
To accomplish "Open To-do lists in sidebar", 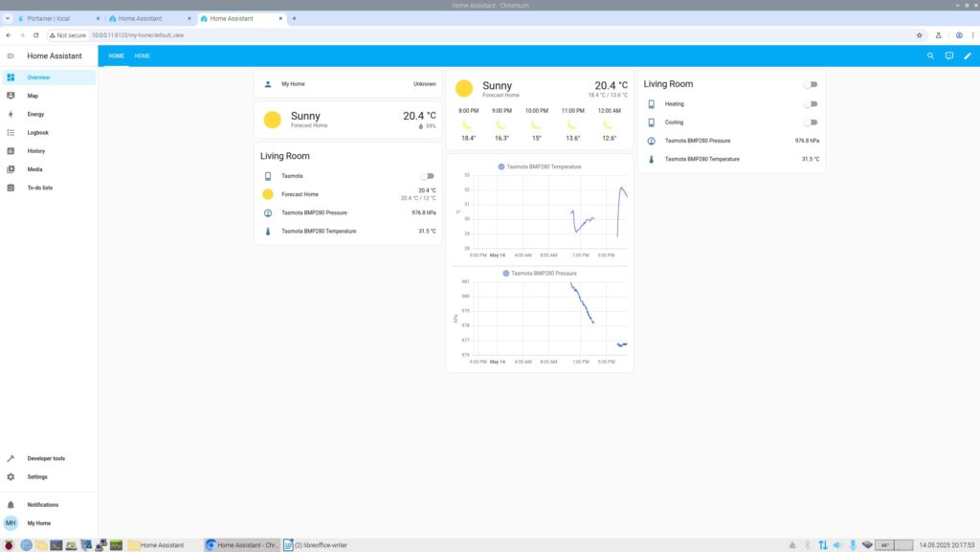I will coord(49,188).
